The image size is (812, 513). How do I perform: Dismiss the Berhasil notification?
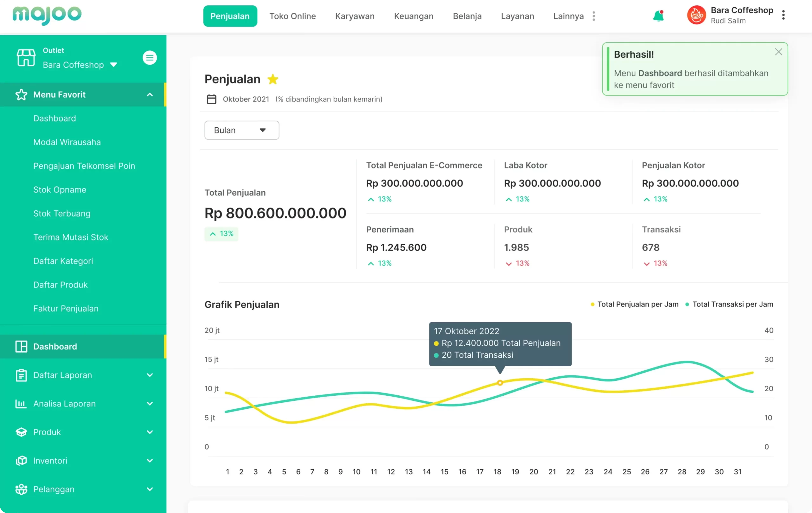click(x=778, y=52)
